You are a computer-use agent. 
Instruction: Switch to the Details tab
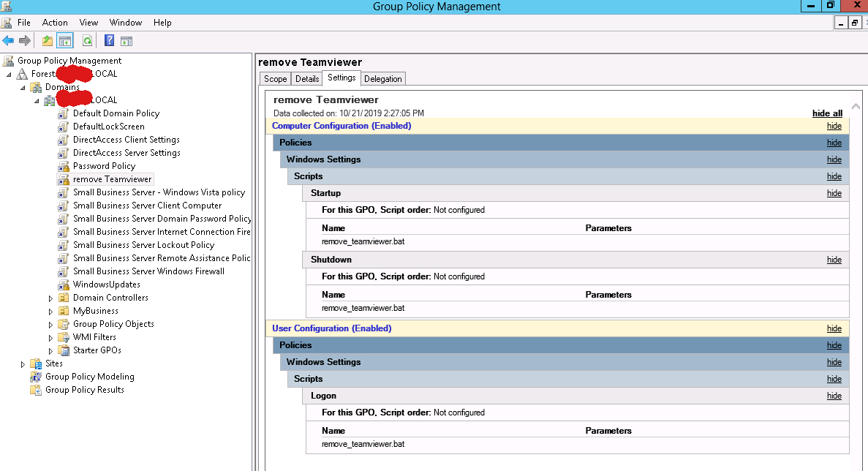(306, 78)
